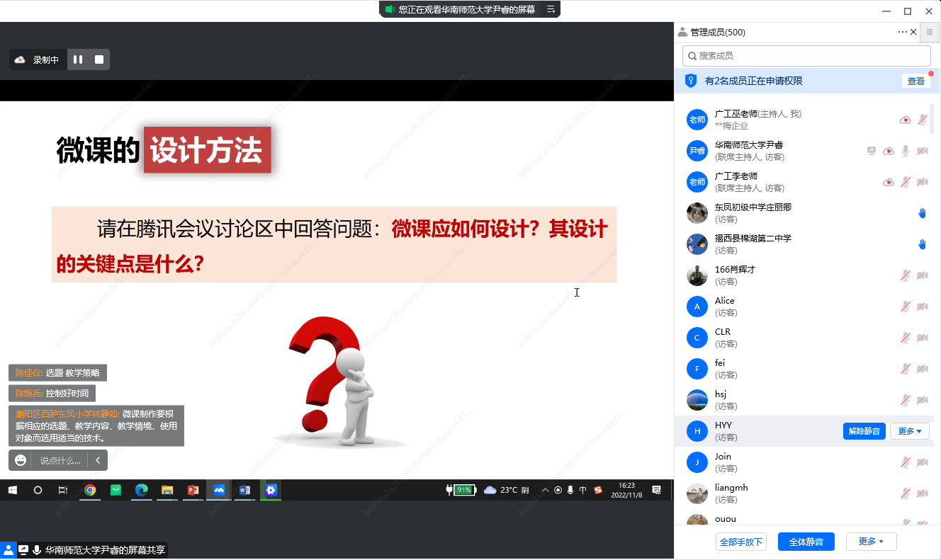Open three-dot options in 管理成员 header
Screen dimensions: 941x560
pos(902,32)
